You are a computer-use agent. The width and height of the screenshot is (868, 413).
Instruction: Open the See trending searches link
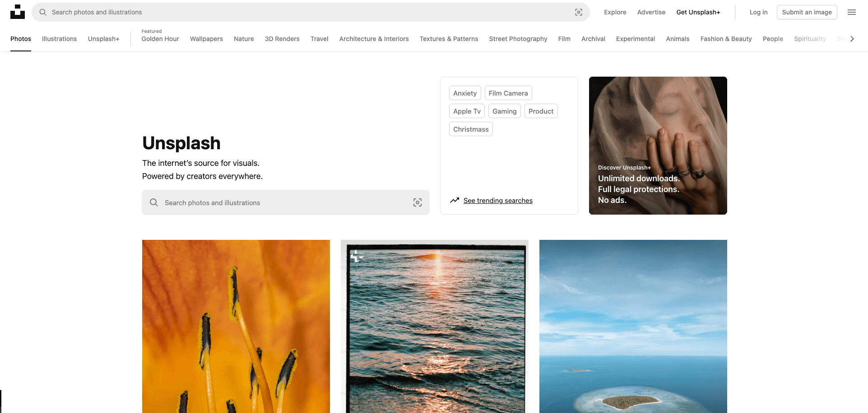pyautogui.click(x=498, y=200)
